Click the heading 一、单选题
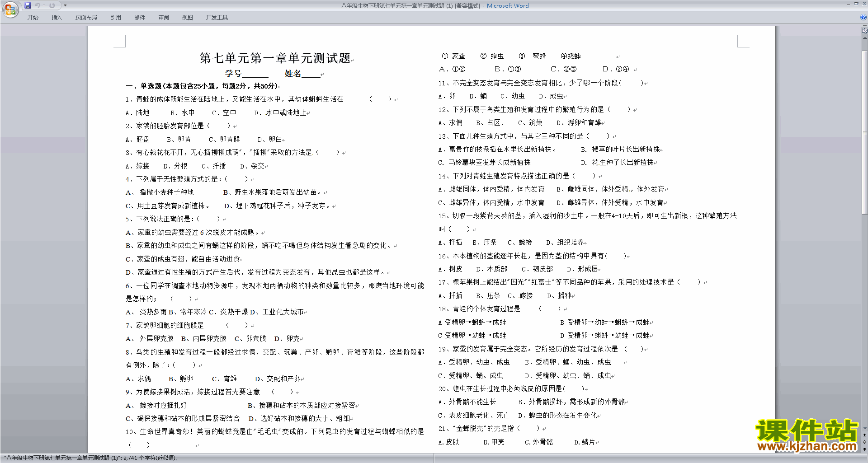 (x=202, y=86)
